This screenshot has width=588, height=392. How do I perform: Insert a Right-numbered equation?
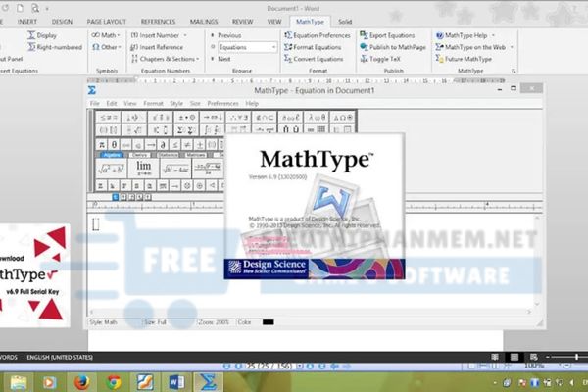click(x=55, y=47)
